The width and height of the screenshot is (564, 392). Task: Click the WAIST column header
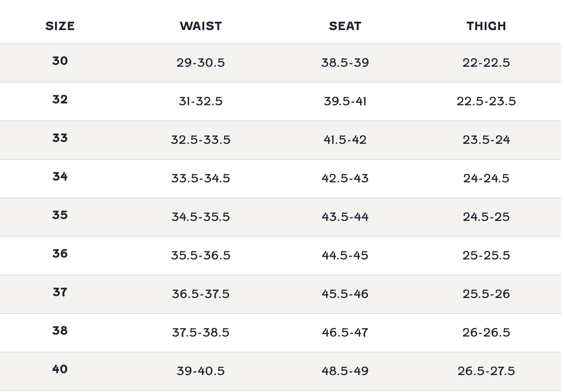coord(201,26)
